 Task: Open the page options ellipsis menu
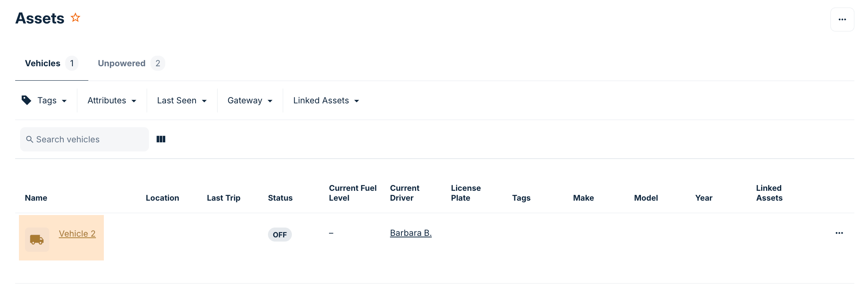click(x=842, y=19)
